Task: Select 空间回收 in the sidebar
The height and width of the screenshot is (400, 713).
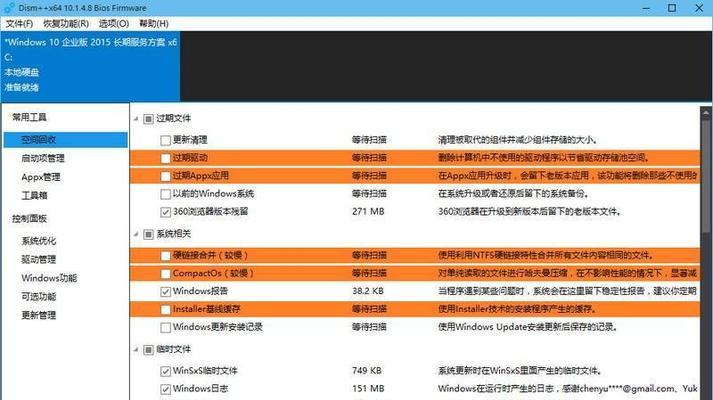Action: coord(65,140)
